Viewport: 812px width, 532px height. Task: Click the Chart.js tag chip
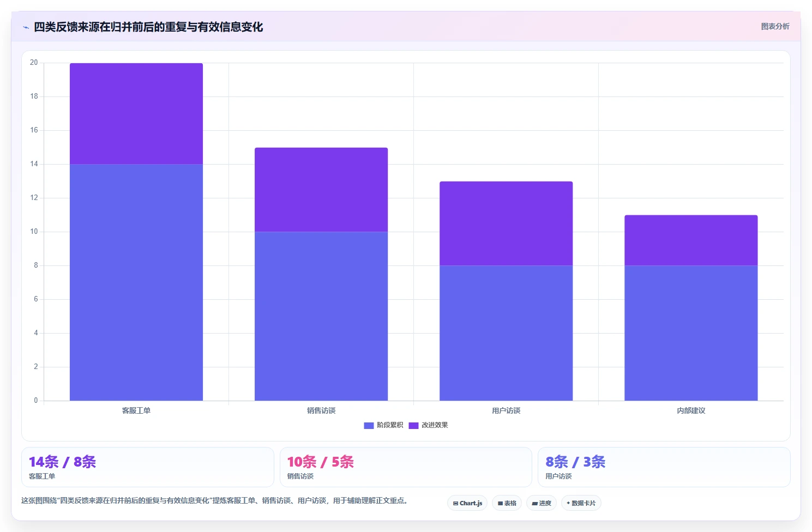(467, 503)
